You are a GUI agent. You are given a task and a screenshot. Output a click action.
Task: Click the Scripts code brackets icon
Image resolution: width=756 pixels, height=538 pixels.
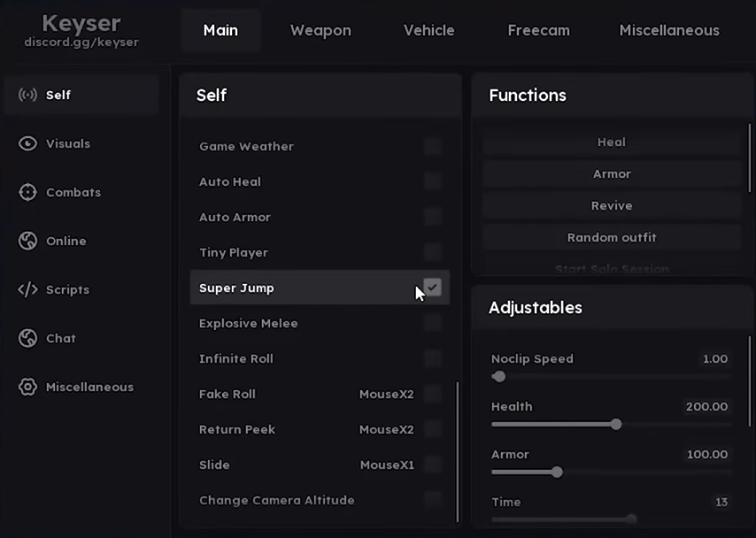[27, 289]
